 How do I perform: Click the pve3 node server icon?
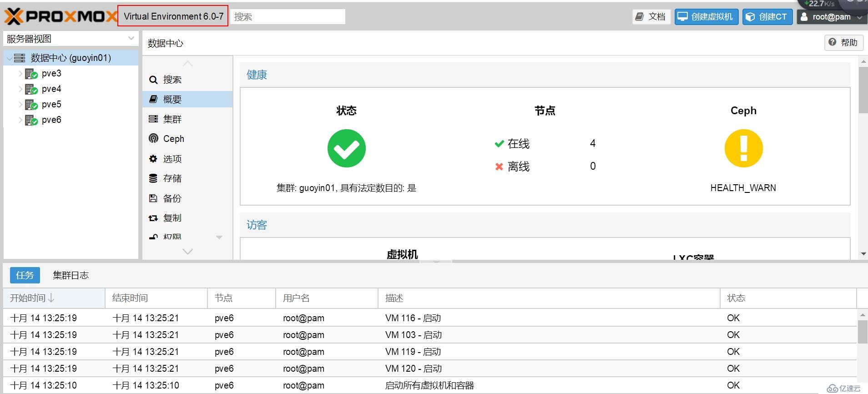click(x=31, y=74)
